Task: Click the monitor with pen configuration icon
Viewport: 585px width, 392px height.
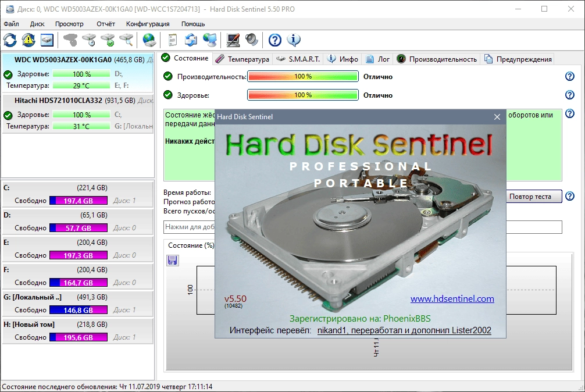Action: (233, 40)
